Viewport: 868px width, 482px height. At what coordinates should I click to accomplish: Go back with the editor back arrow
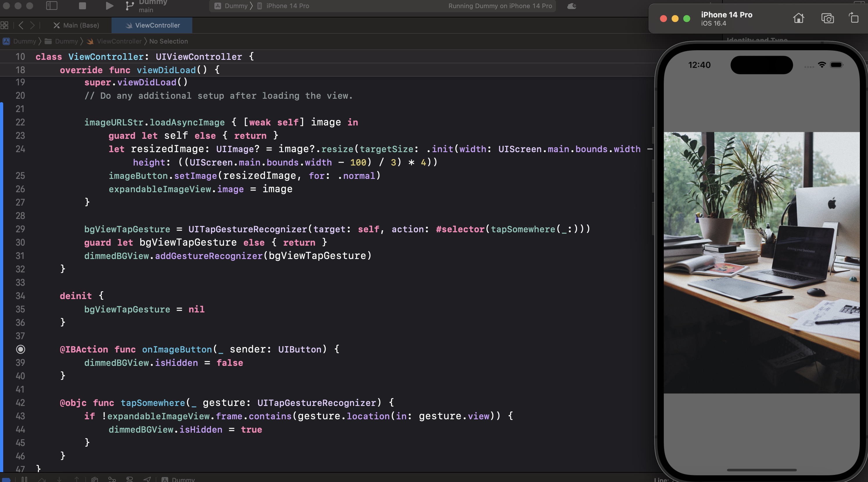[21, 25]
